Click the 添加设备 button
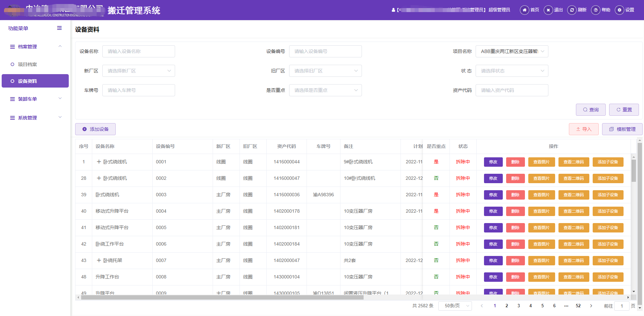Viewport: 644px width, 316px height. (95, 129)
